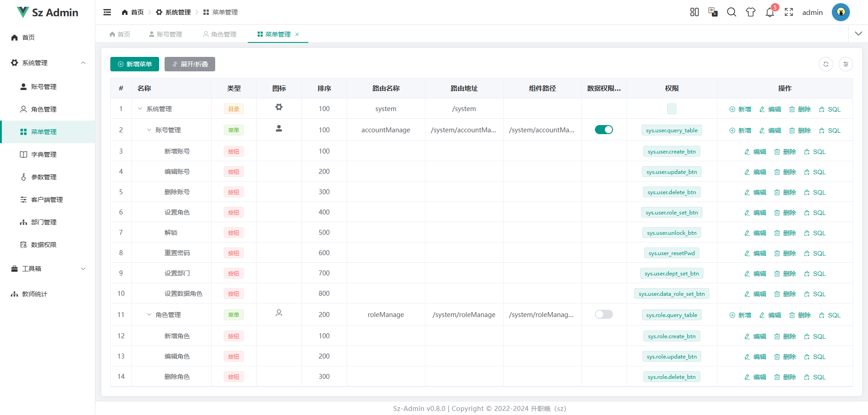Viewport: 868px width, 415px height.
Task: Click the person icon in 账号管理 row
Action: [x=279, y=128]
